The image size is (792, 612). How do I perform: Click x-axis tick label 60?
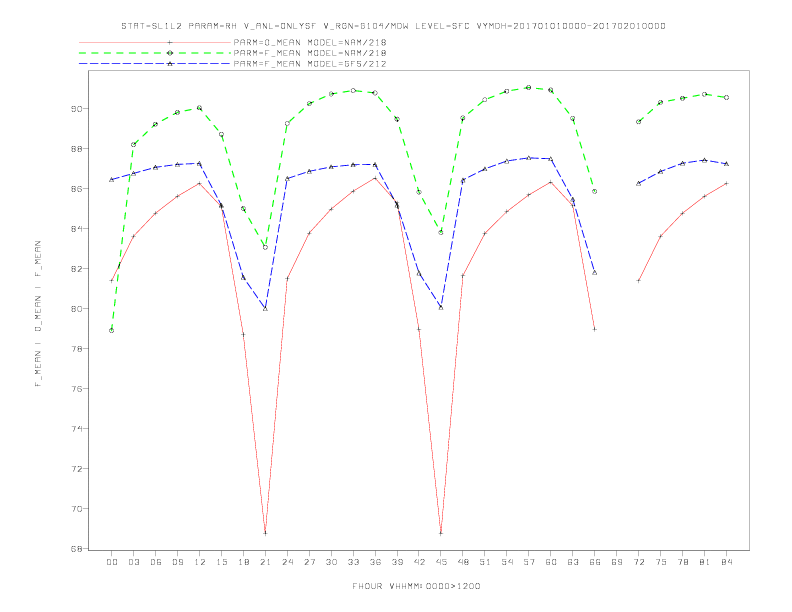[551, 562]
